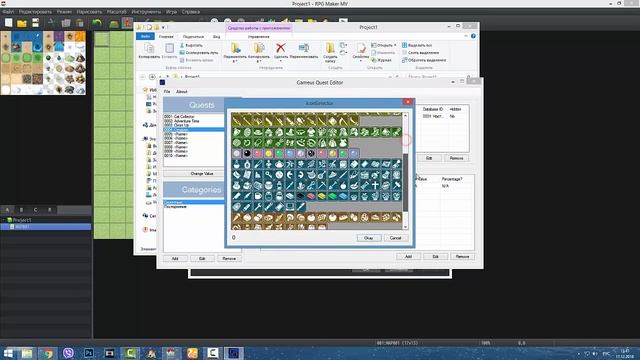This screenshot has height=360, width=640.
Task: Select the teapot icon in the blue section
Action: [279, 164]
